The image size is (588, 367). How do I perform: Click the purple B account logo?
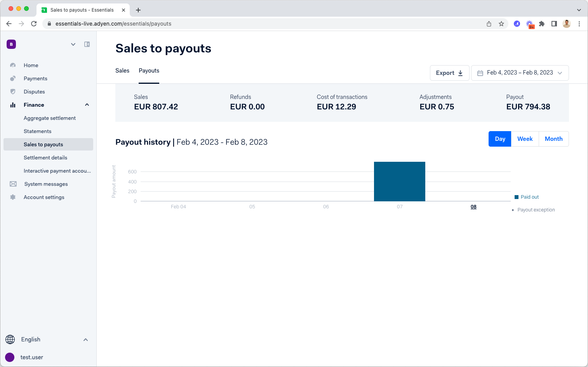coord(11,44)
